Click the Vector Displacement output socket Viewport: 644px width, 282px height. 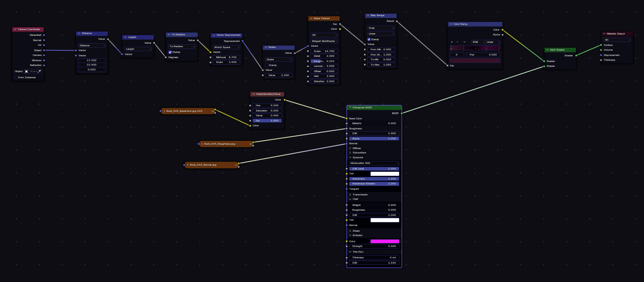242,41
